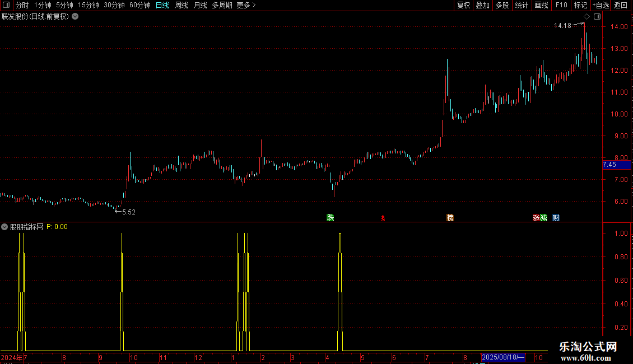The width and height of the screenshot is (633, 364).
Task: Click the diamond icon above chart
Action: [587, 17]
